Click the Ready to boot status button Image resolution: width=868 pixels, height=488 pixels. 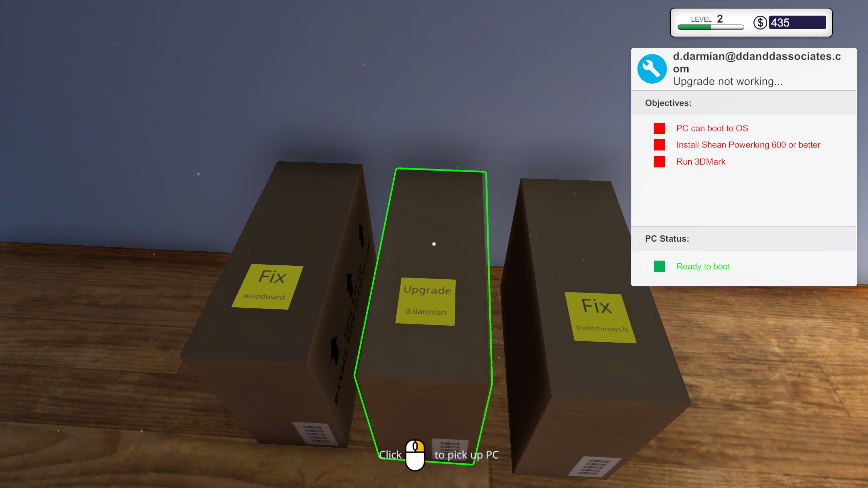pos(702,266)
